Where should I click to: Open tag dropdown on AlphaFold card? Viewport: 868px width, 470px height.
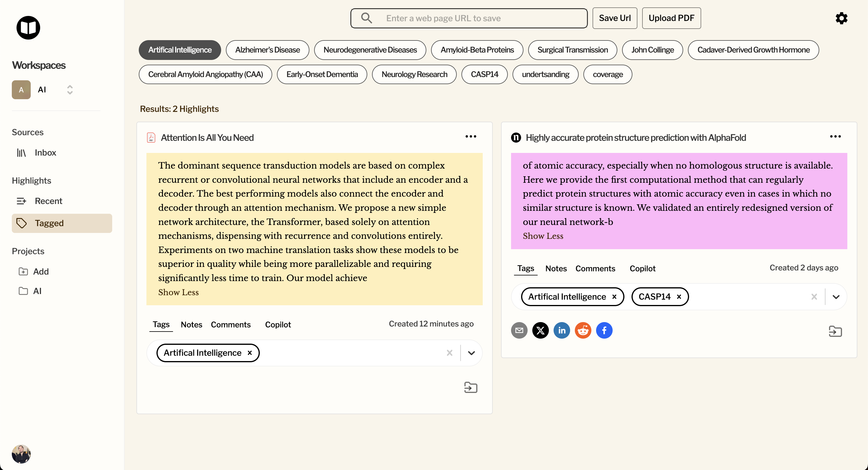click(x=836, y=297)
